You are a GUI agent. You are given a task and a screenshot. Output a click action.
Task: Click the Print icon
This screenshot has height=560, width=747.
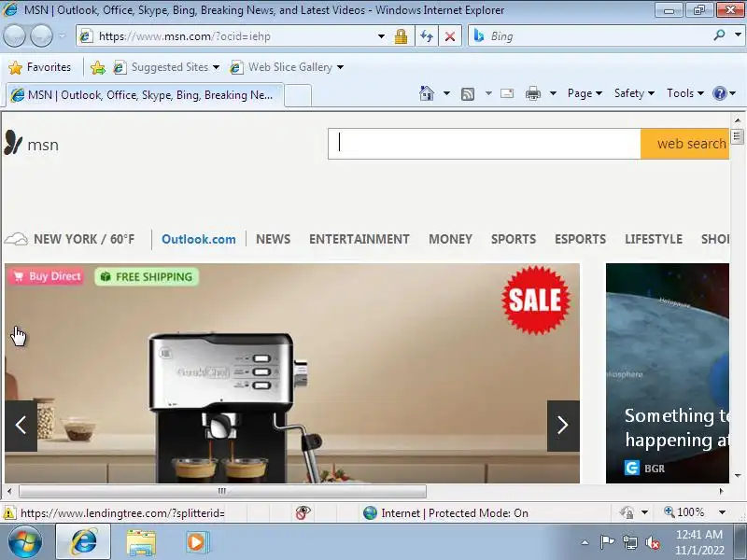click(532, 93)
